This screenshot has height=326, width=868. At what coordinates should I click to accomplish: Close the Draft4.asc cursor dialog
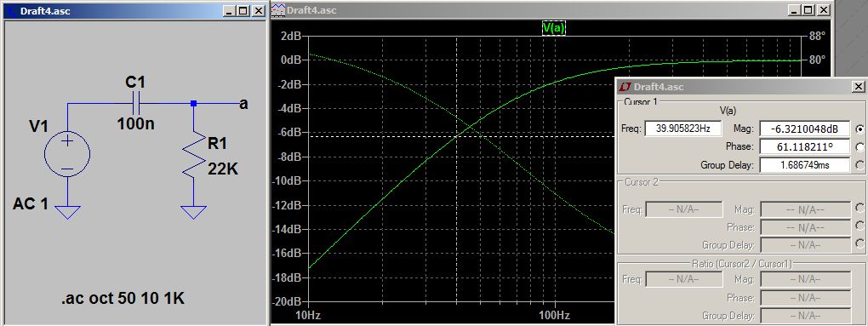pyautogui.click(x=858, y=87)
